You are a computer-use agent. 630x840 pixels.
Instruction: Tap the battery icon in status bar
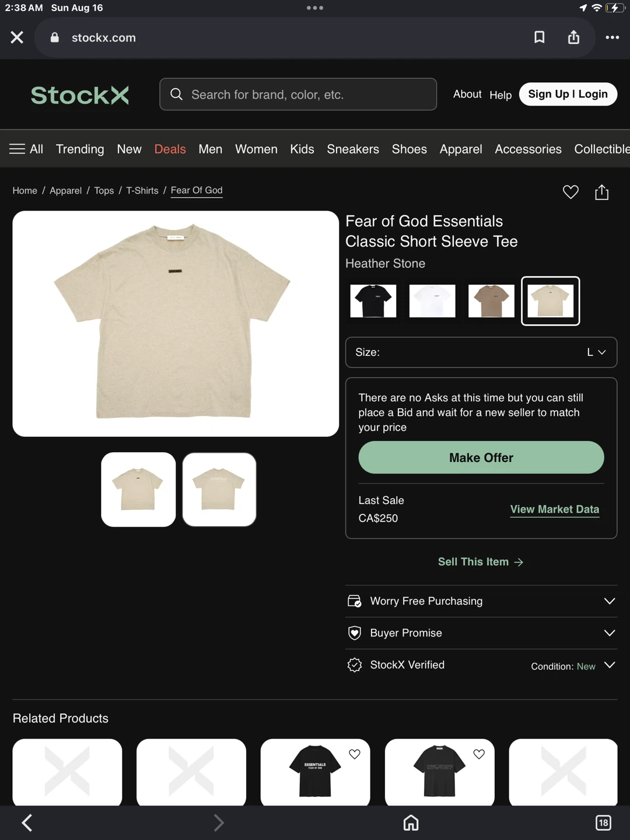pos(615,8)
